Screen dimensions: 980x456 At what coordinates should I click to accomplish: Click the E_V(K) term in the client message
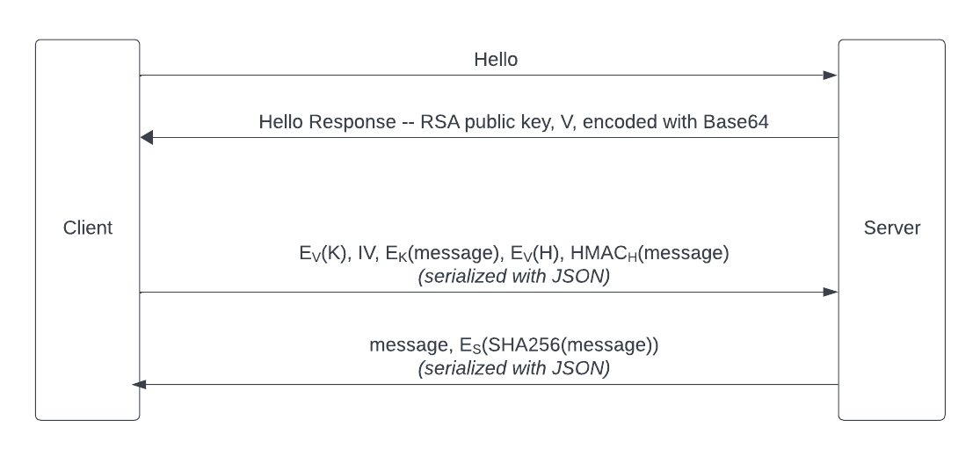(323, 254)
